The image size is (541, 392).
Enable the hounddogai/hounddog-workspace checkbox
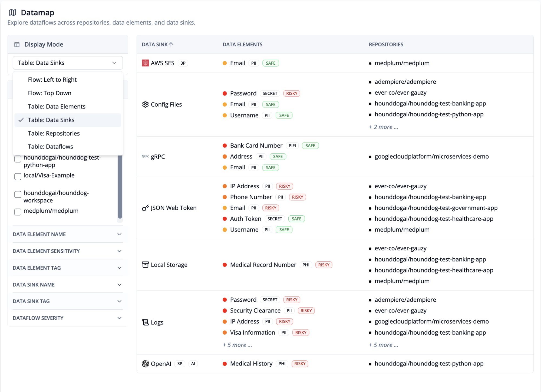coord(18,195)
